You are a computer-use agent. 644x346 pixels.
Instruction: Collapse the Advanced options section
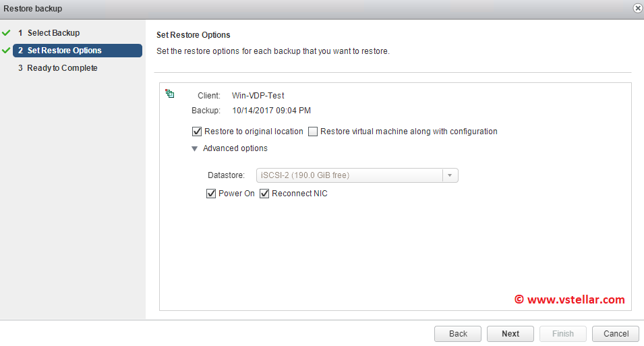195,148
